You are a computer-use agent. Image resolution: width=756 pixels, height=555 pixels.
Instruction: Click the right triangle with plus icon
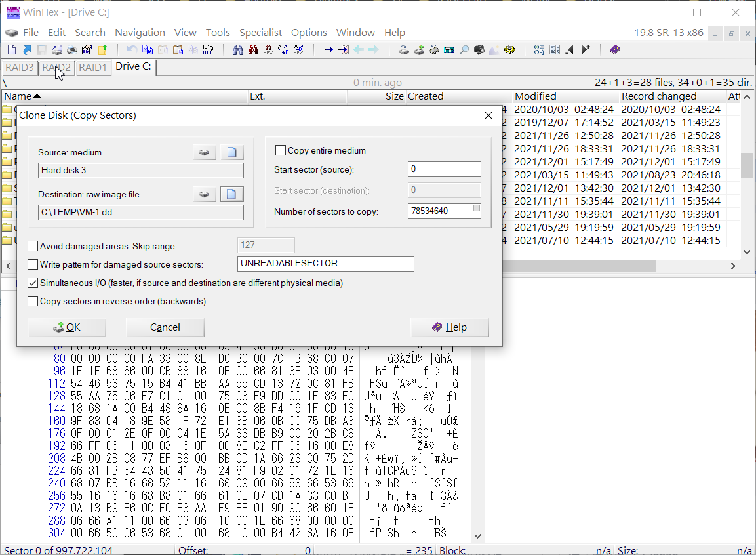[x=586, y=50]
